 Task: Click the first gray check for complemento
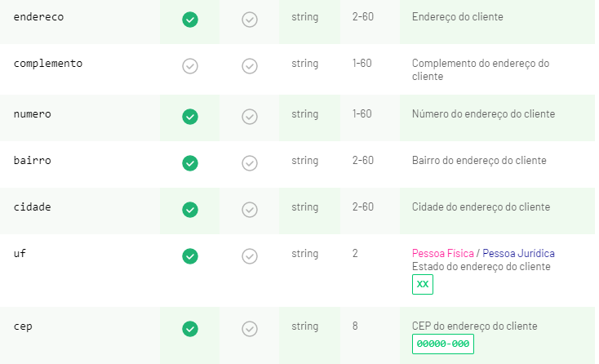[190, 66]
